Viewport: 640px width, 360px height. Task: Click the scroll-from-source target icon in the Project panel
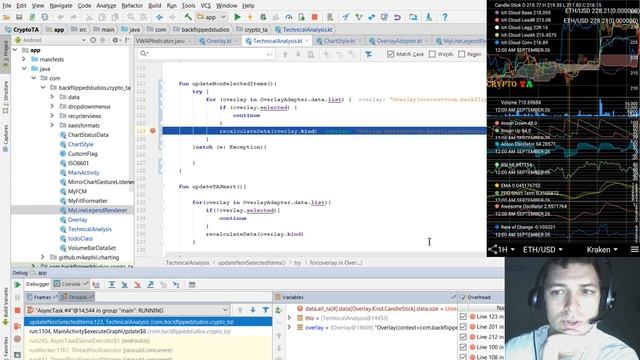[x=93, y=40]
